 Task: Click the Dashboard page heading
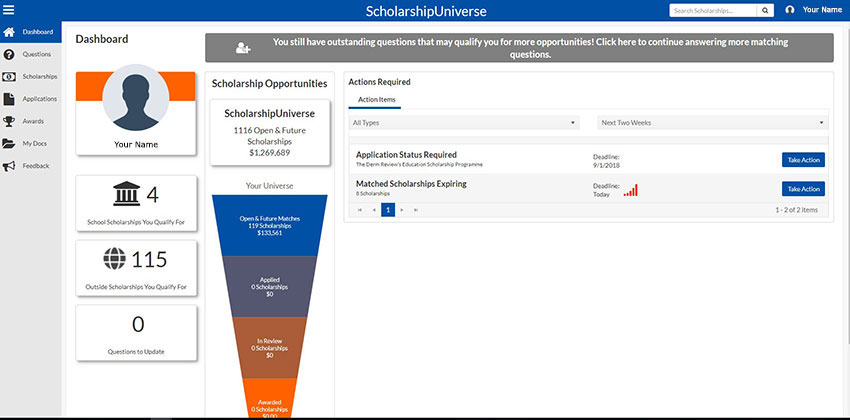coord(102,39)
